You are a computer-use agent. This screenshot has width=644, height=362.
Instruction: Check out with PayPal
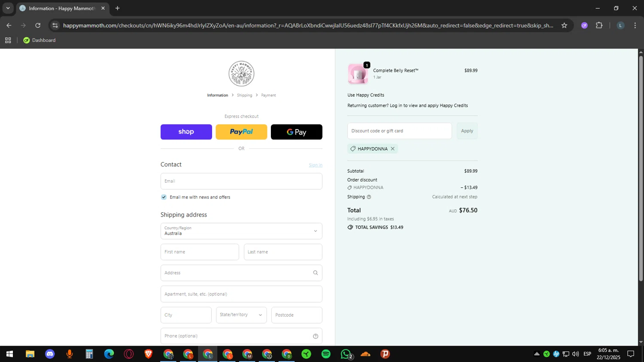point(241,132)
